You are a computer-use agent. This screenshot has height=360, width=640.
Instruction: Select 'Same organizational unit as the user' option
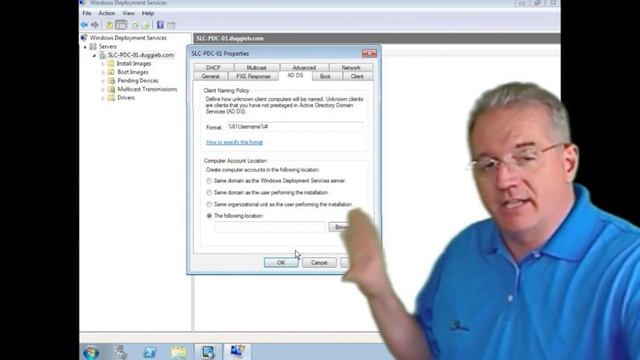click(209, 204)
